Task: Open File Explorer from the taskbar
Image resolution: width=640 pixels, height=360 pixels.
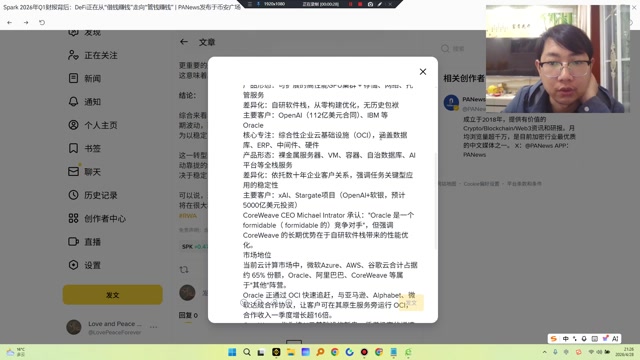Action: (x=291, y=352)
